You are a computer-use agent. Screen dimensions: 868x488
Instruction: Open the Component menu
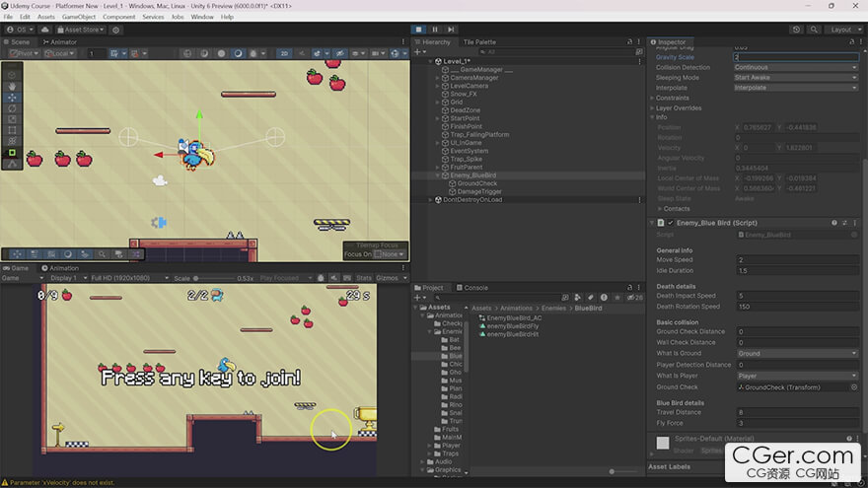pos(118,17)
